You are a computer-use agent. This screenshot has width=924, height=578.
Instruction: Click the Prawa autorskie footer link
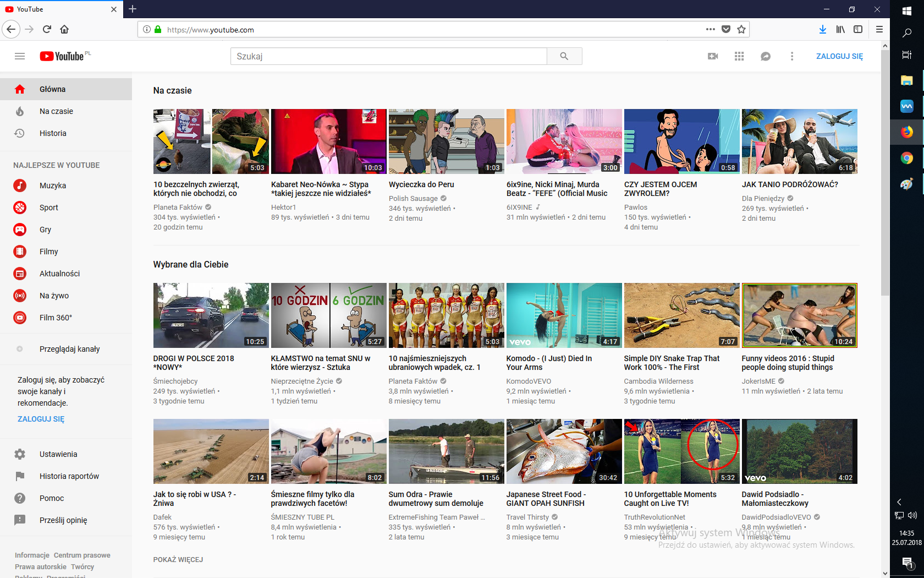(41, 567)
